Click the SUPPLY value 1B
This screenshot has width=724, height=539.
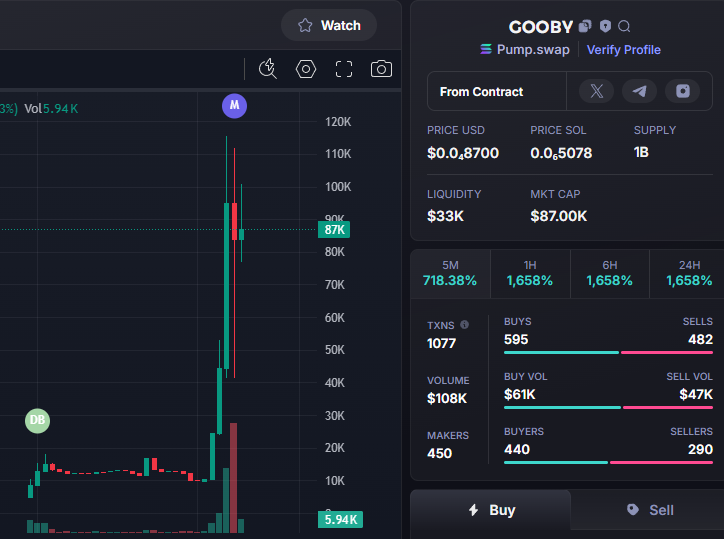point(641,152)
